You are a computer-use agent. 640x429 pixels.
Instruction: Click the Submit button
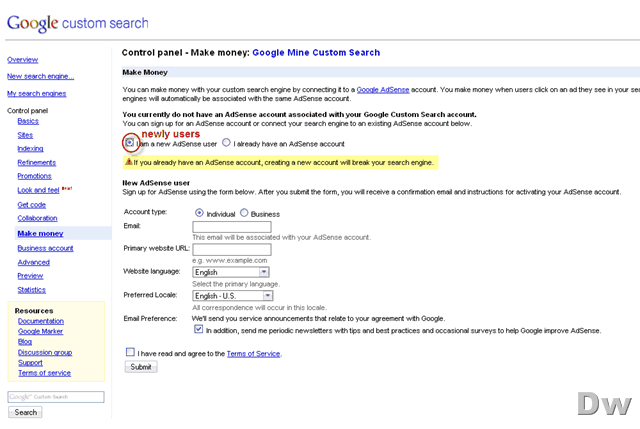point(141,367)
